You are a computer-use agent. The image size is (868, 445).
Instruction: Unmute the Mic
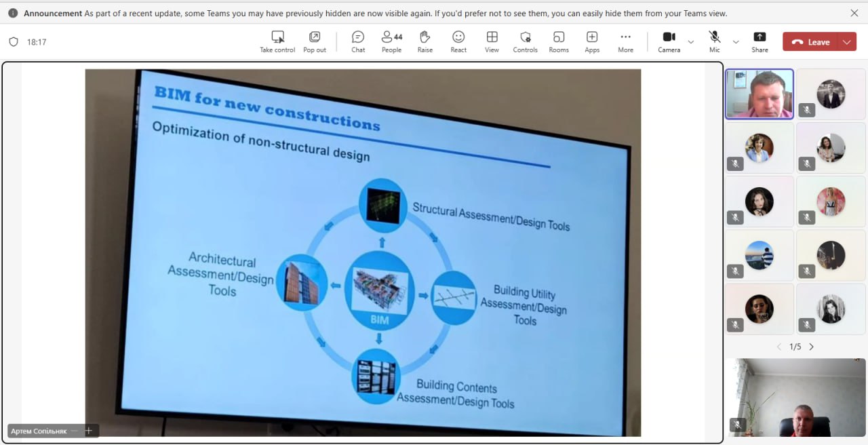pyautogui.click(x=715, y=41)
